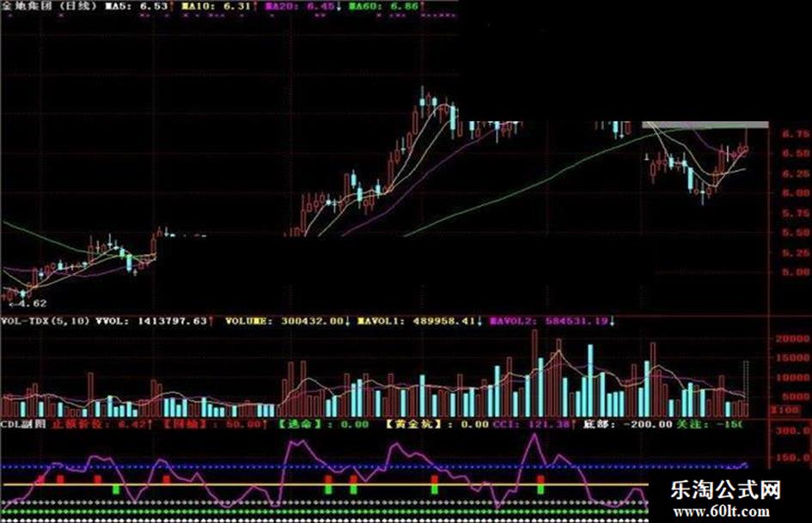Image resolution: width=812 pixels, height=523 pixels.
Task: Click the 150.0 CCI axis label
Action: point(793,458)
